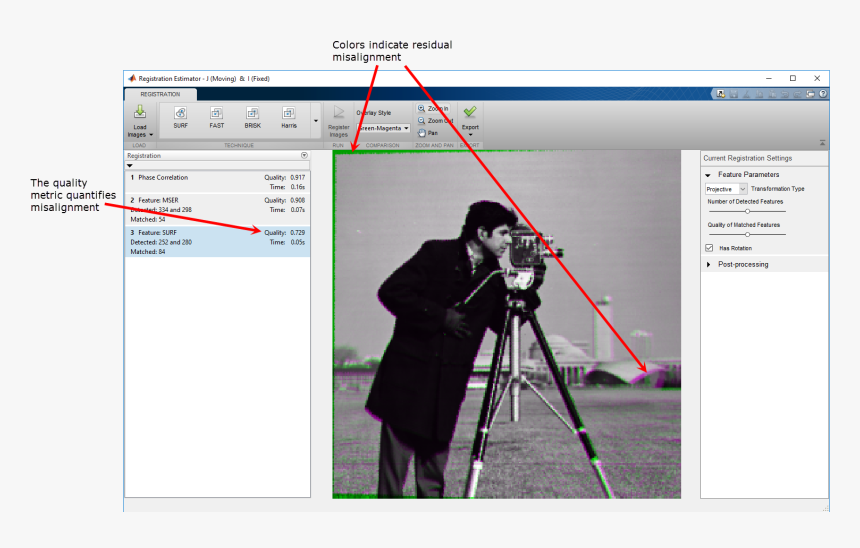This screenshot has height=548, width=860.
Task: Collapse the toolstrip with the up-arrow icon
Action: (x=822, y=143)
